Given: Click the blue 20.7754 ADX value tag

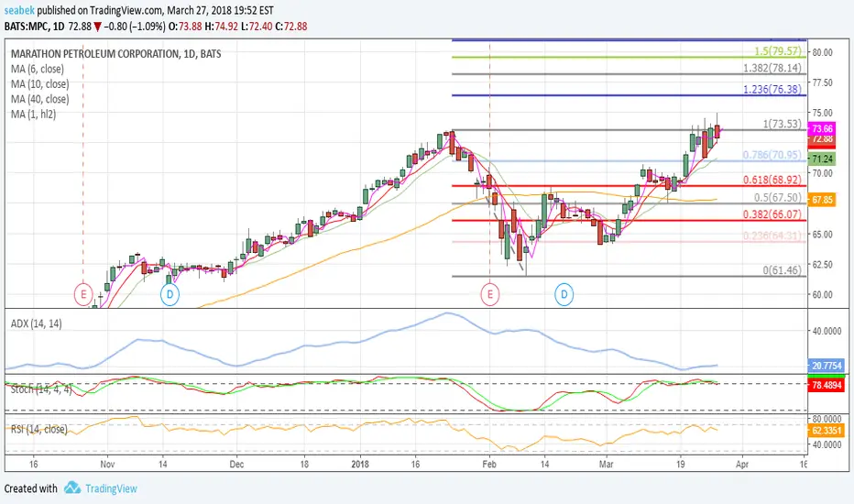Looking at the screenshot, I should tap(827, 366).
